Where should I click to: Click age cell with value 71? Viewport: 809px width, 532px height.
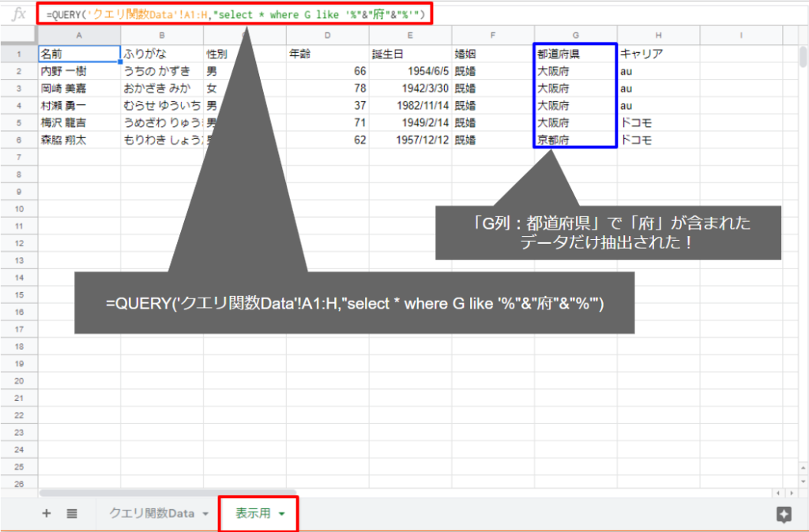point(328,122)
